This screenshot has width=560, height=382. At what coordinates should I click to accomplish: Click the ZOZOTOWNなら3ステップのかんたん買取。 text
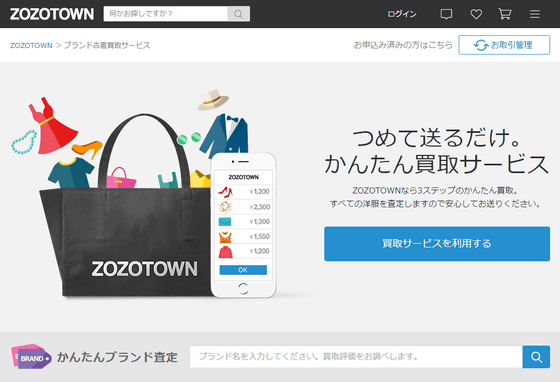435,190
